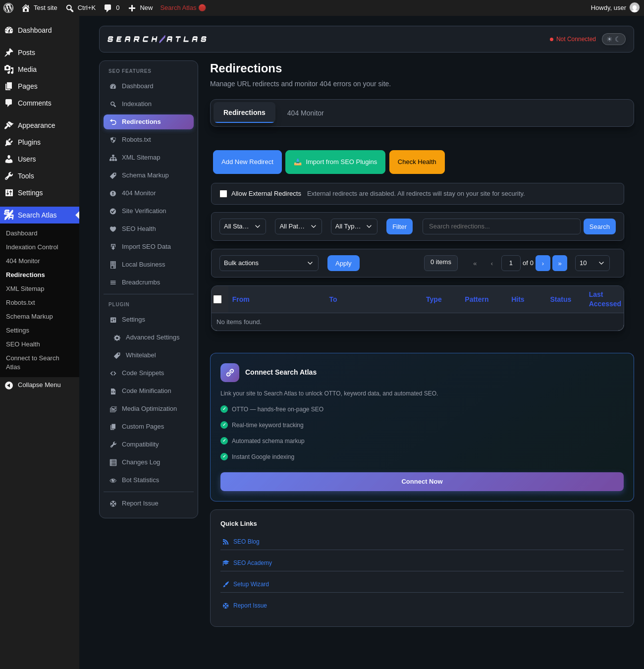The image size is (644, 669).
Task: Tick the select-all checkbox in the table header
Action: [217, 299]
